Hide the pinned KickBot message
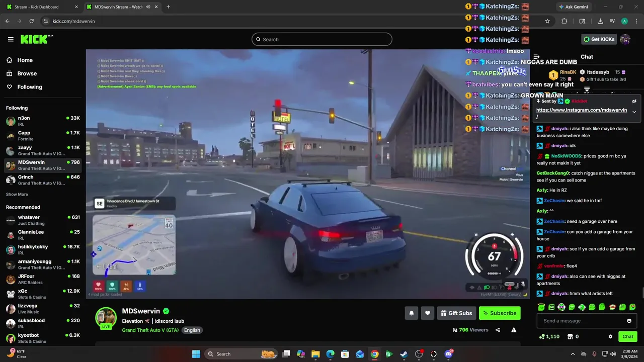Screen dimensions: 644x362 tap(634, 101)
